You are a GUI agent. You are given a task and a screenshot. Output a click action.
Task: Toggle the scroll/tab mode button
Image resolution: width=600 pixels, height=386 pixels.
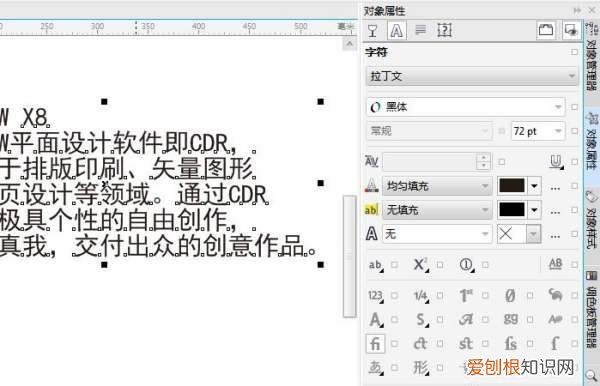[x=546, y=30]
